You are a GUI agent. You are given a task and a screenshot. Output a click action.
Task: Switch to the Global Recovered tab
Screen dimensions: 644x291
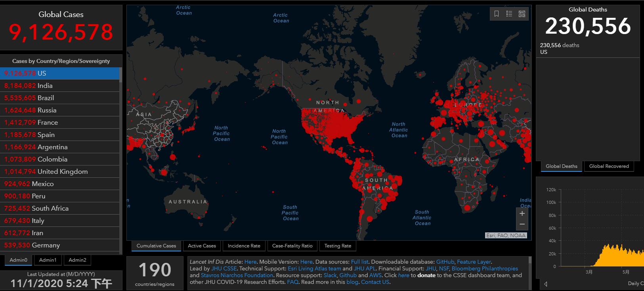tap(609, 166)
